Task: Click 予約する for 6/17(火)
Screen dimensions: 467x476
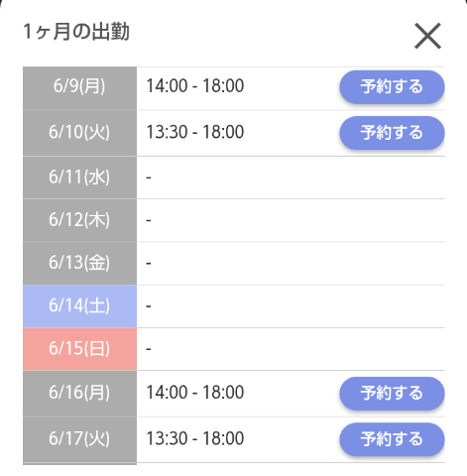Action: (392, 439)
